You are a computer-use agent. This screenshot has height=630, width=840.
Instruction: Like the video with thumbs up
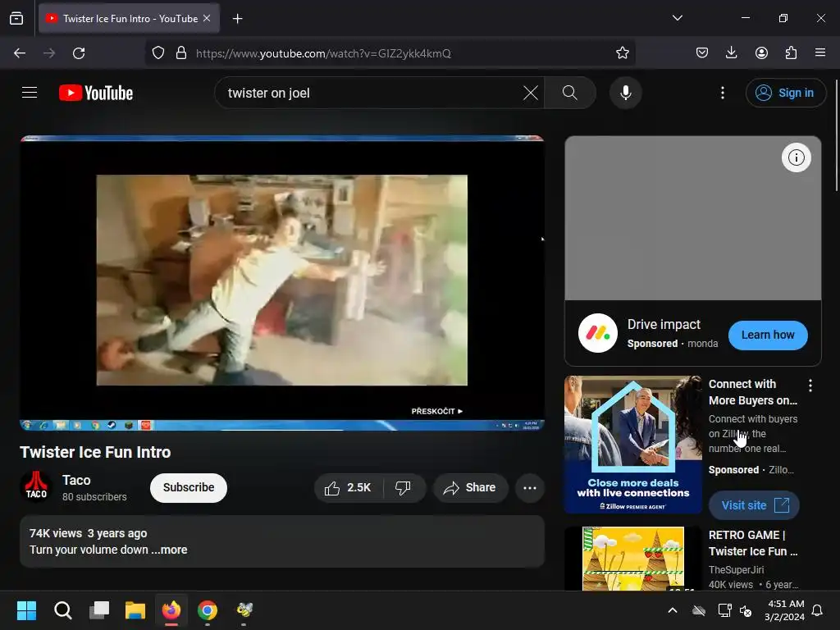(x=348, y=487)
